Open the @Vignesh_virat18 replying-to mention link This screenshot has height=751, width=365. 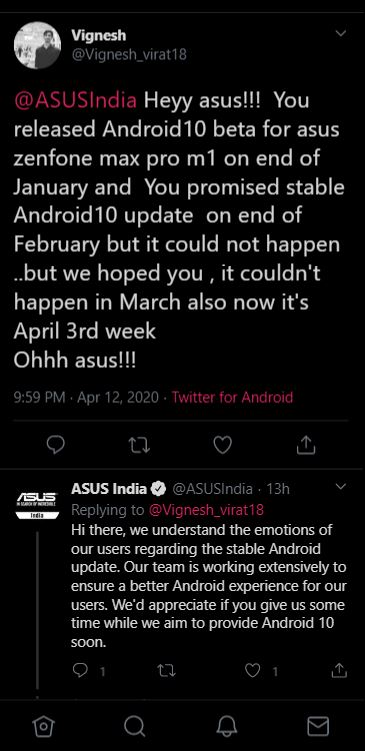tap(206, 510)
